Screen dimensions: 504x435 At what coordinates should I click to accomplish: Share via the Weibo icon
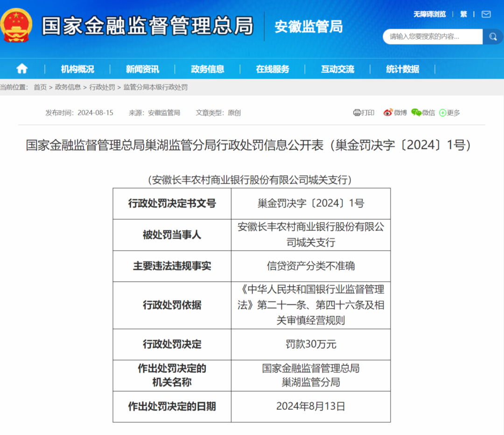point(388,113)
